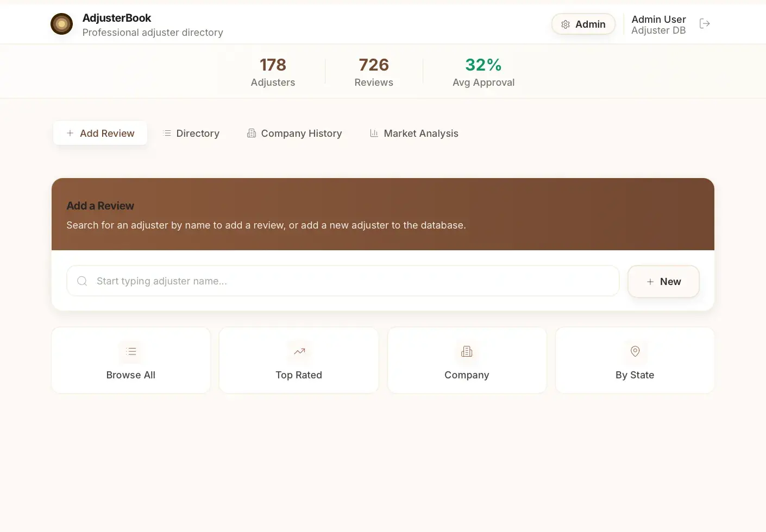
Task: Click 'Professional adjuster directory' subtitle
Action: click(153, 33)
